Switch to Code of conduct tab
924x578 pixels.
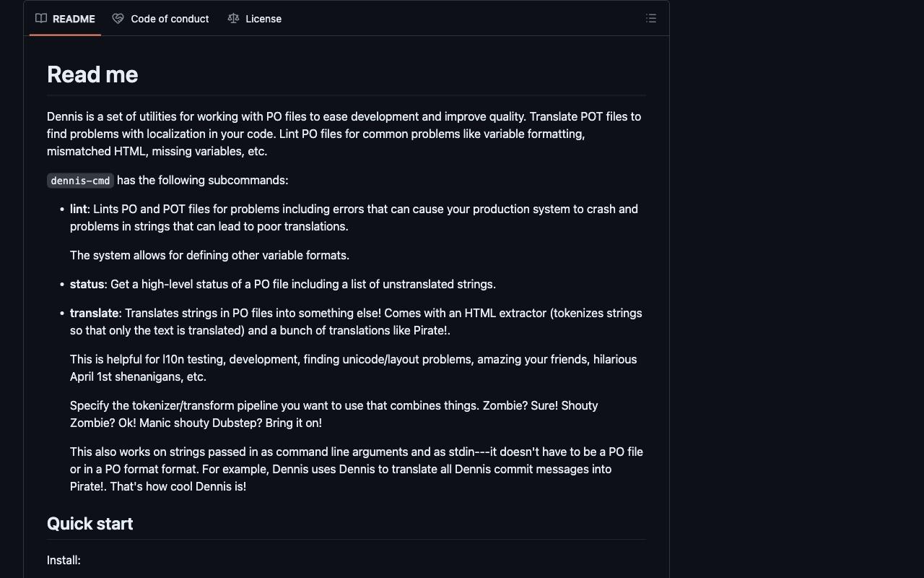pyautogui.click(x=160, y=19)
